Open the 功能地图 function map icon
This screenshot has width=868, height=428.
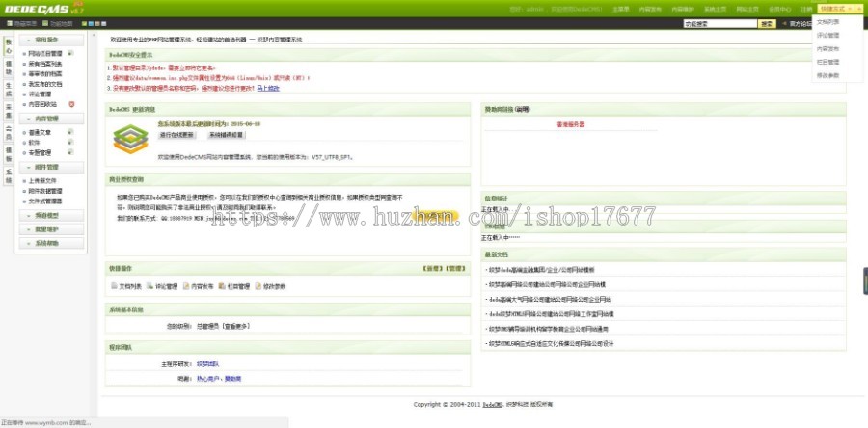(46, 24)
